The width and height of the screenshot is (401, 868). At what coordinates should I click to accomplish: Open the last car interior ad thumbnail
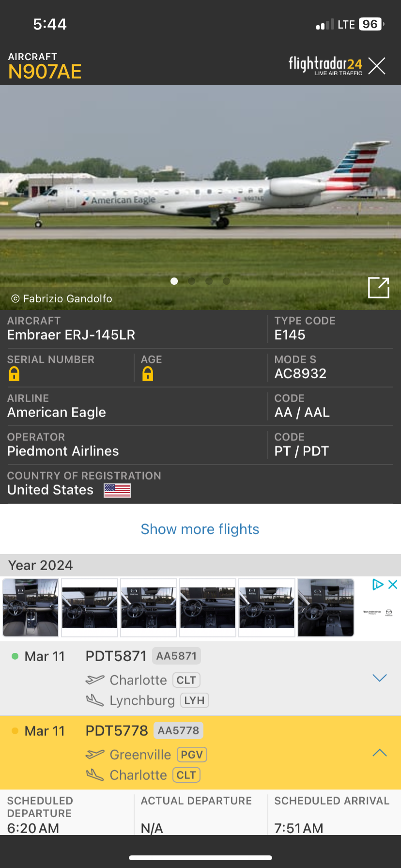click(325, 607)
